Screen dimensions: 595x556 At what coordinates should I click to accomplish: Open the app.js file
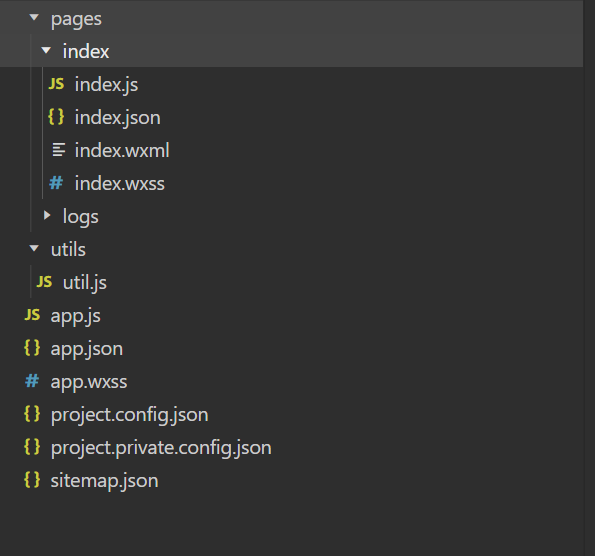point(76,316)
